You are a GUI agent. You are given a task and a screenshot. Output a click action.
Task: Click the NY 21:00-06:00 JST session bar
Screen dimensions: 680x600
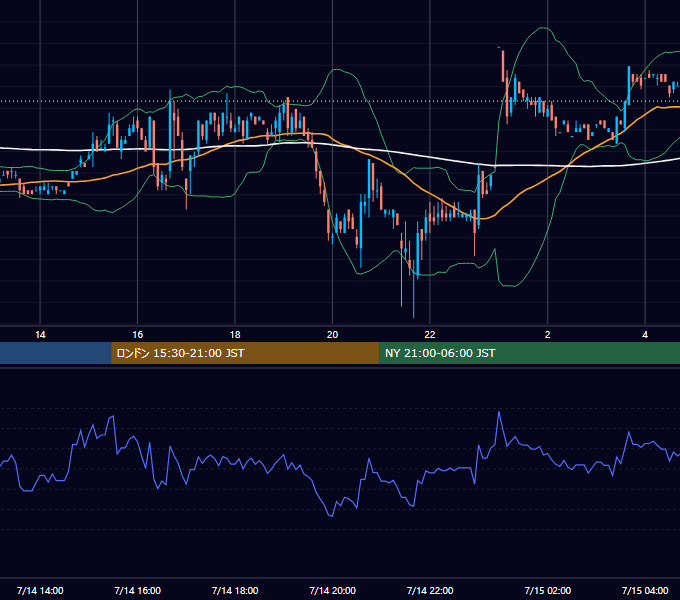530,353
